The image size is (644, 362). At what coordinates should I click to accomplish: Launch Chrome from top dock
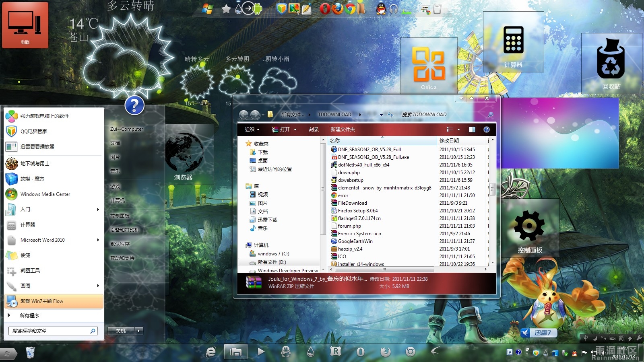(350, 8)
